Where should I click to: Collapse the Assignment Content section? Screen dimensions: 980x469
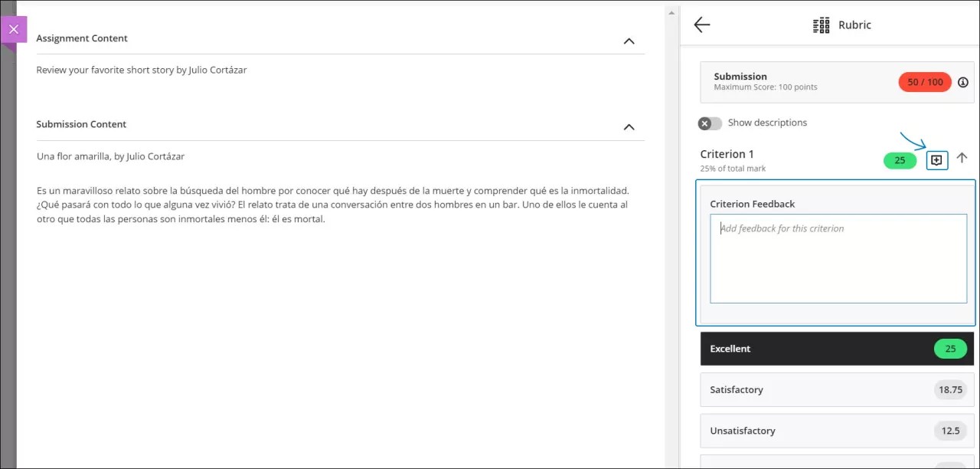[x=629, y=41]
